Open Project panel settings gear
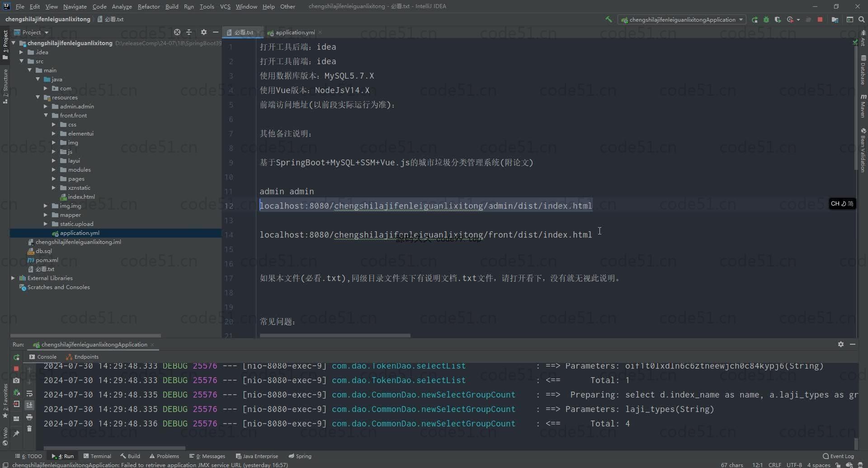868x468 pixels. tap(204, 32)
